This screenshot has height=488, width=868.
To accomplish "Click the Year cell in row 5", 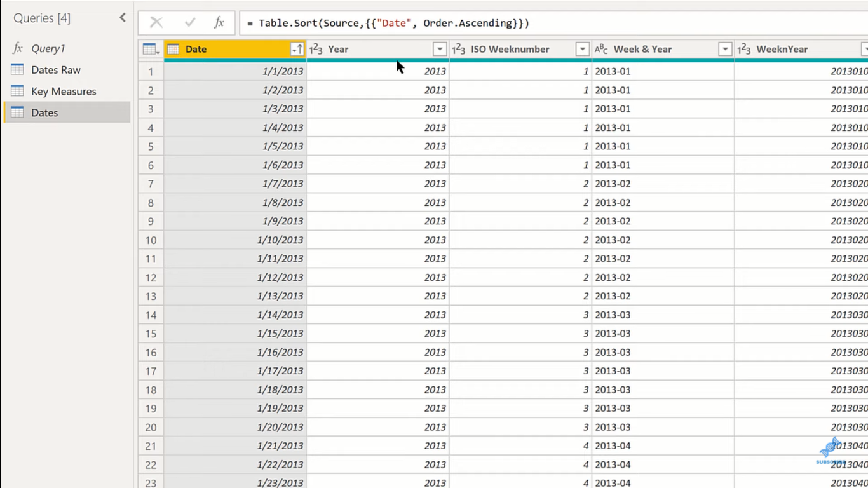I will click(377, 146).
